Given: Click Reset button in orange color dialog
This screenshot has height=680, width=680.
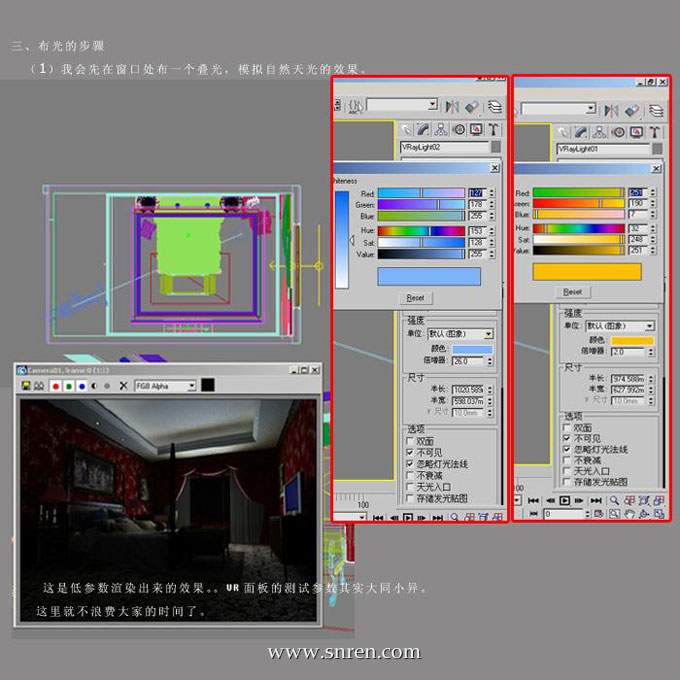Looking at the screenshot, I should click(572, 292).
